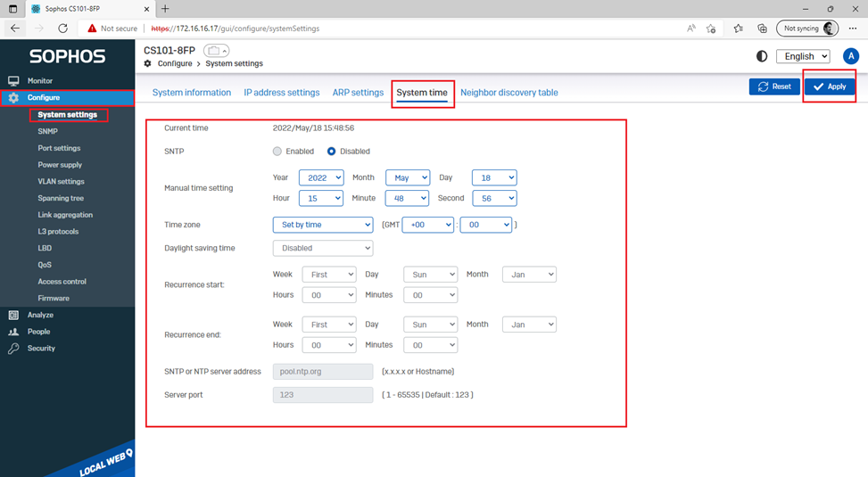Image resolution: width=868 pixels, height=477 pixels.
Task: Open the manual Month dropdown showing May
Action: pos(407,177)
